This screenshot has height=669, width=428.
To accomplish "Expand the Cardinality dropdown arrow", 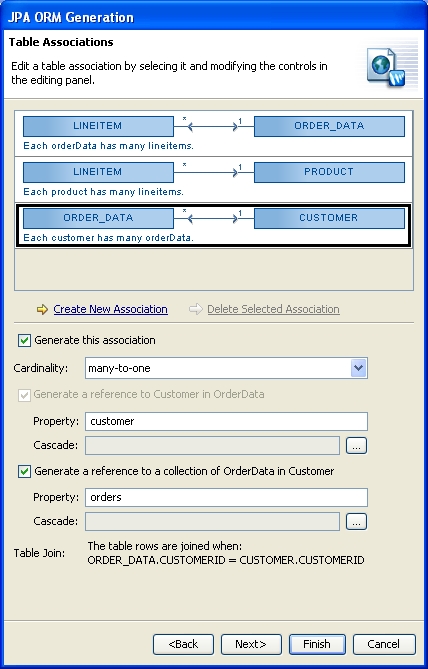I will [358, 368].
